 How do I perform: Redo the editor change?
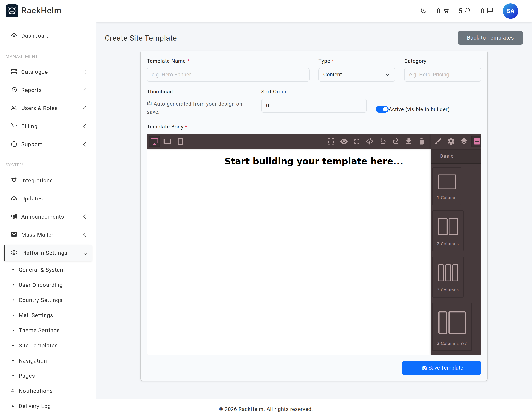tap(395, 141)
